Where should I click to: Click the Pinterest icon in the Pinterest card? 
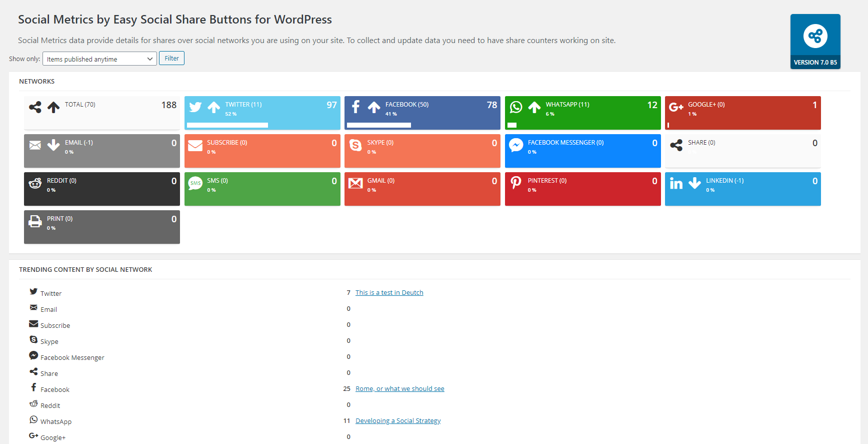coord(516,183)
